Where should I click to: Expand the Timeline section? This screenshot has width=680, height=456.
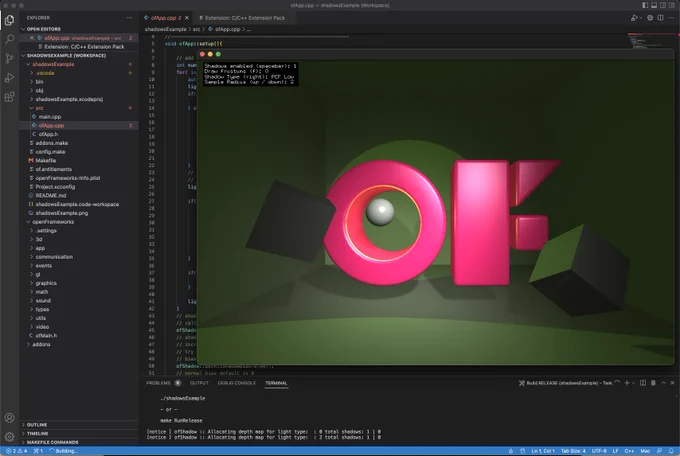38,433
